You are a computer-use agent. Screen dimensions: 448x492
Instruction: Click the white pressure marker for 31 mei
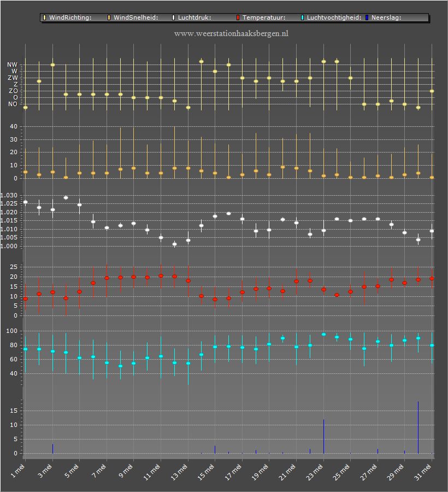(432, 231)
